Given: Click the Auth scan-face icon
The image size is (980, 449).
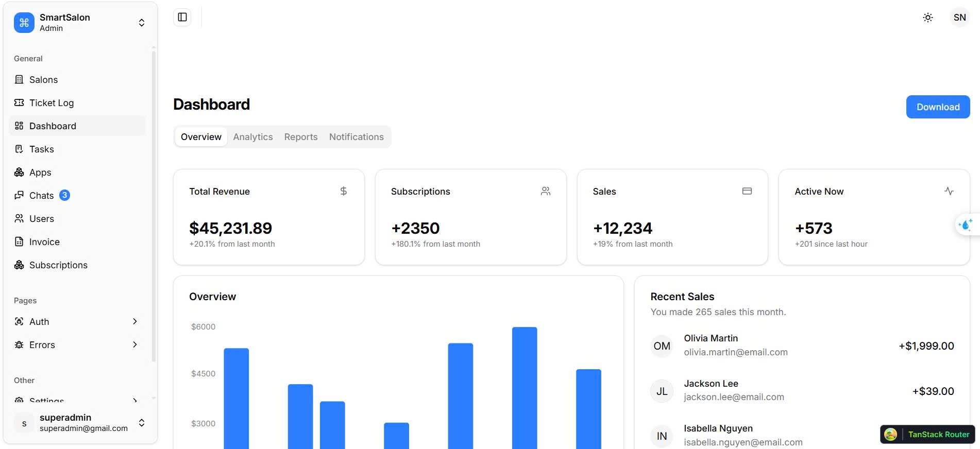Looking at the screenshot, I should [19, 321].
